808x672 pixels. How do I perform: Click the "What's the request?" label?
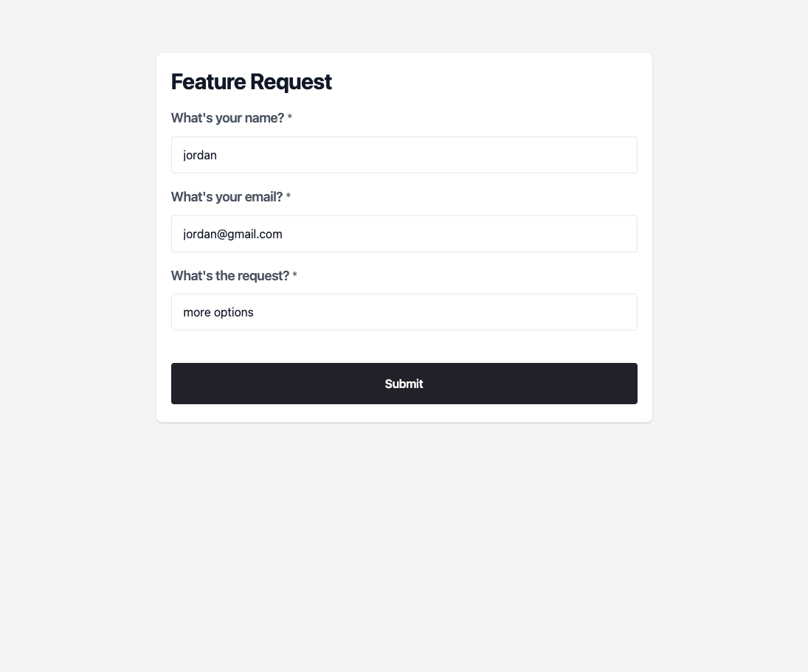coord(230,276)
